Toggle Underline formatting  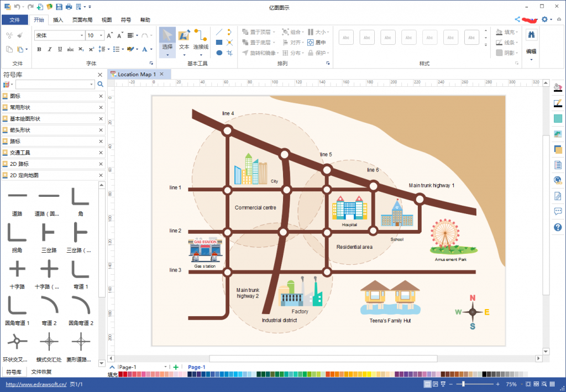point(60,49)
